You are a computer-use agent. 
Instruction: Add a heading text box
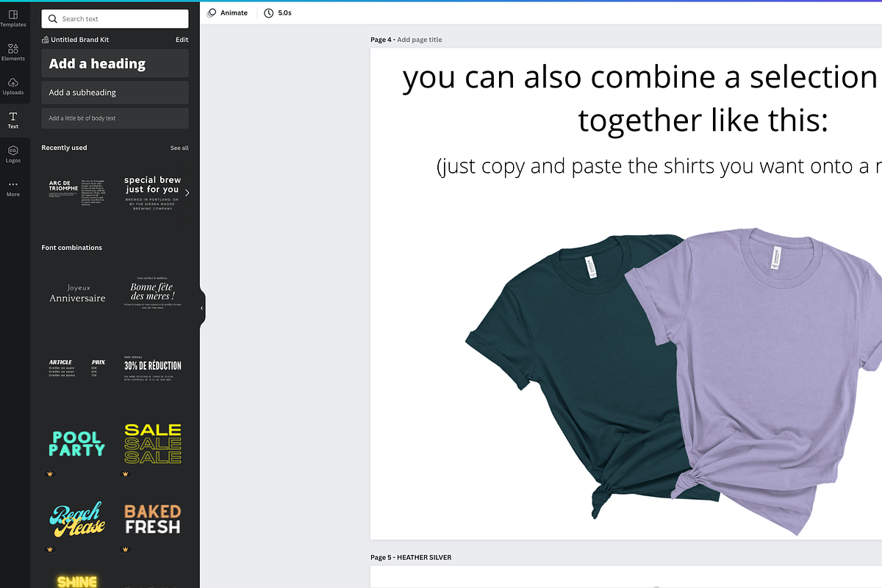[115, 63]
